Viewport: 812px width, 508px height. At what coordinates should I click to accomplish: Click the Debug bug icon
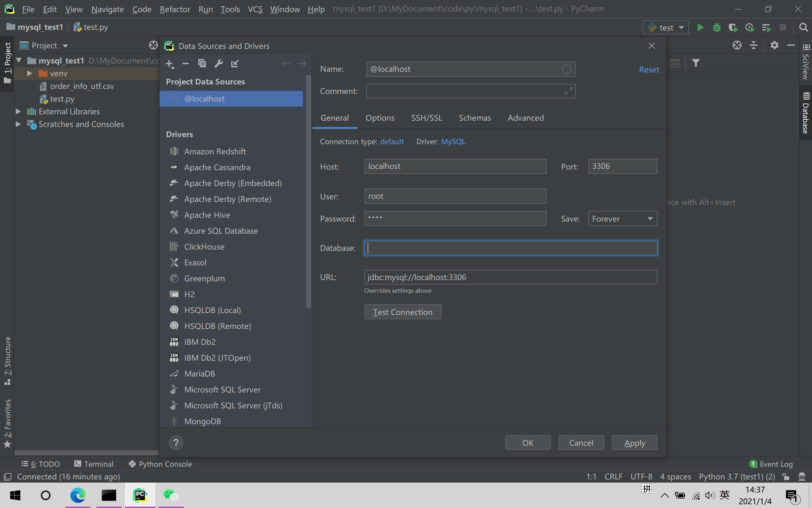click(x=717, y=28)
